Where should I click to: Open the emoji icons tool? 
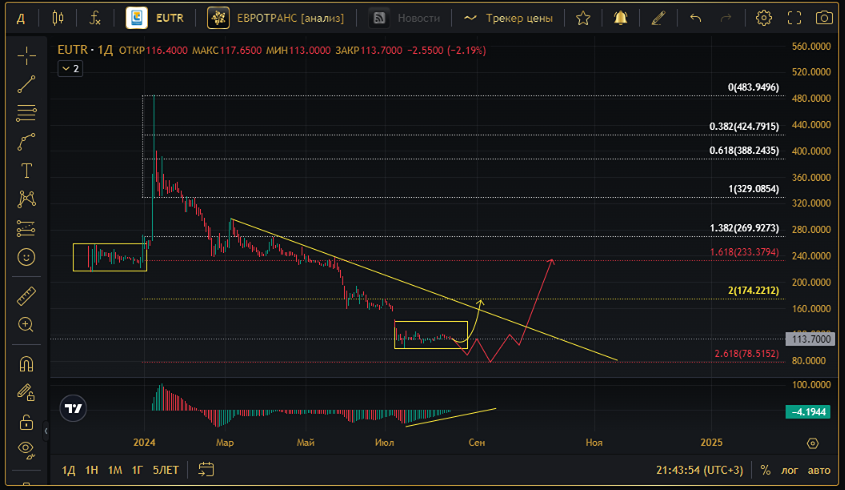[26, 257]
